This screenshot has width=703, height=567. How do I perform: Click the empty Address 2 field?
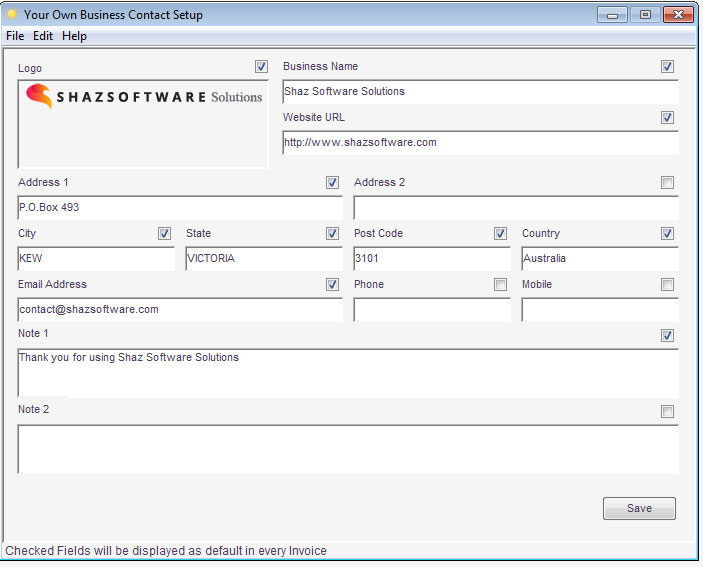coord(515,208)
